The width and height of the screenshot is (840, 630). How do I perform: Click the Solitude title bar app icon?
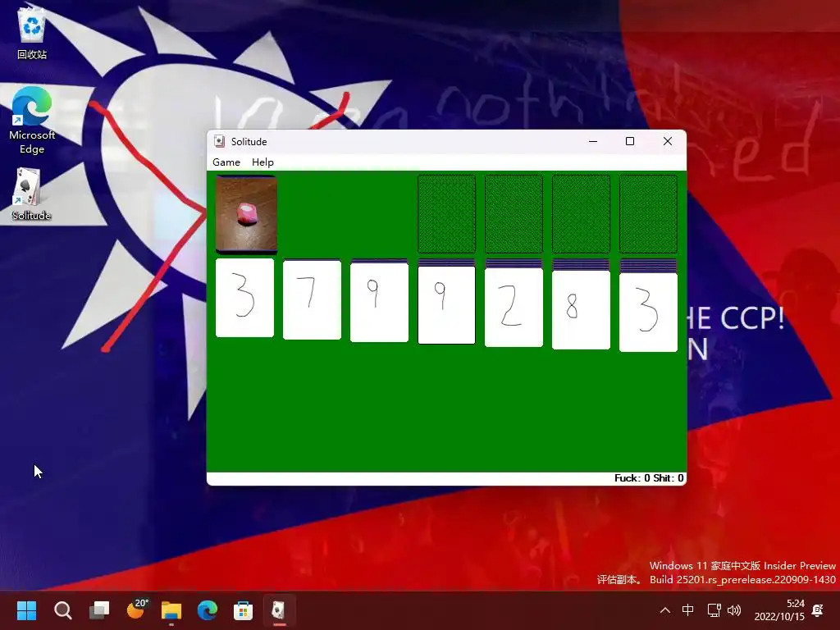click(219, 141)
